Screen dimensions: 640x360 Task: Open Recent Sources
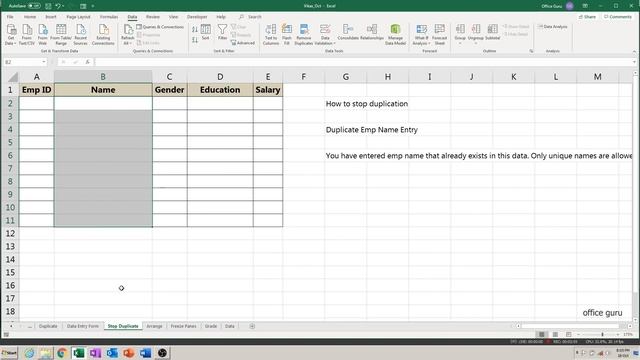click(80, 34)
